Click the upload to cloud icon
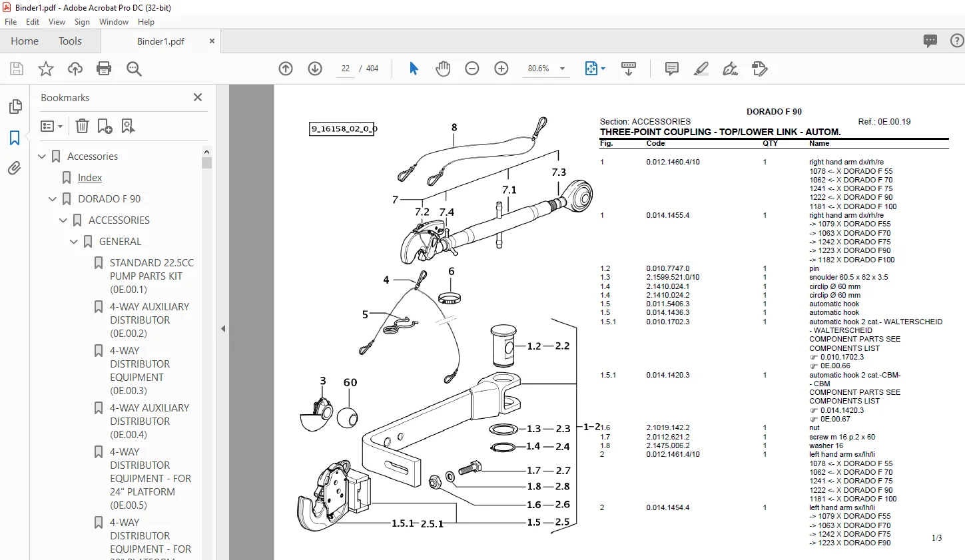Screen dimensions: 965x560 (75, 69)
